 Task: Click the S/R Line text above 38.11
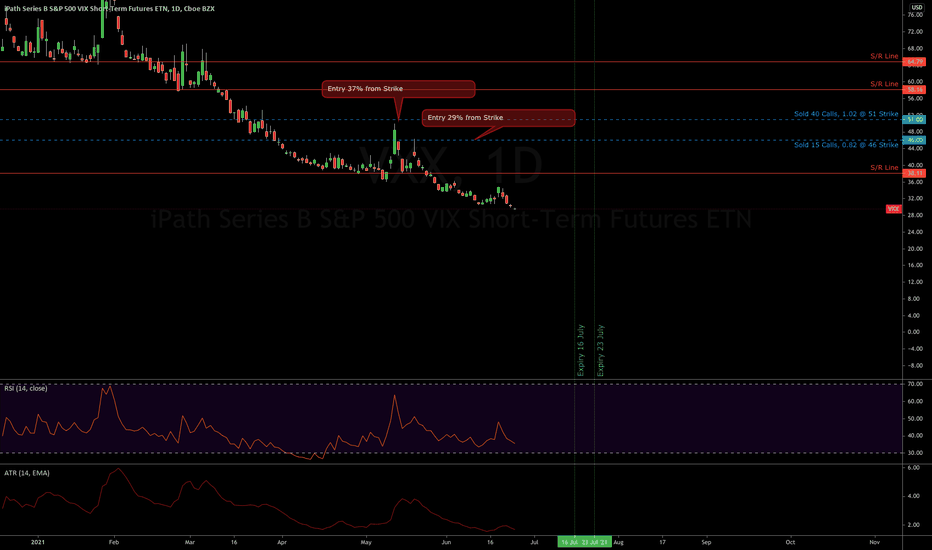tap(884, 168)
